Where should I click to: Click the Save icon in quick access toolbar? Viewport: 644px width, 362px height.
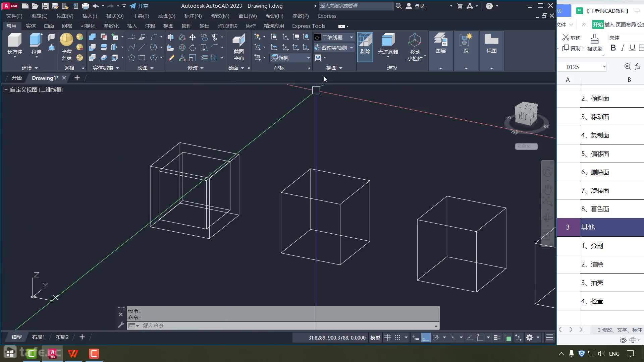click(x=45, y=6)
